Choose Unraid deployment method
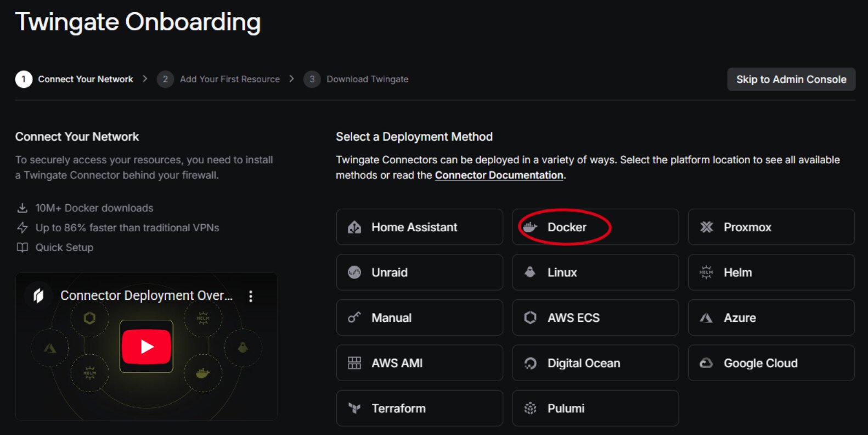This screenshot has width=868, height=435. pyautogui.click(x=419, y=272)
